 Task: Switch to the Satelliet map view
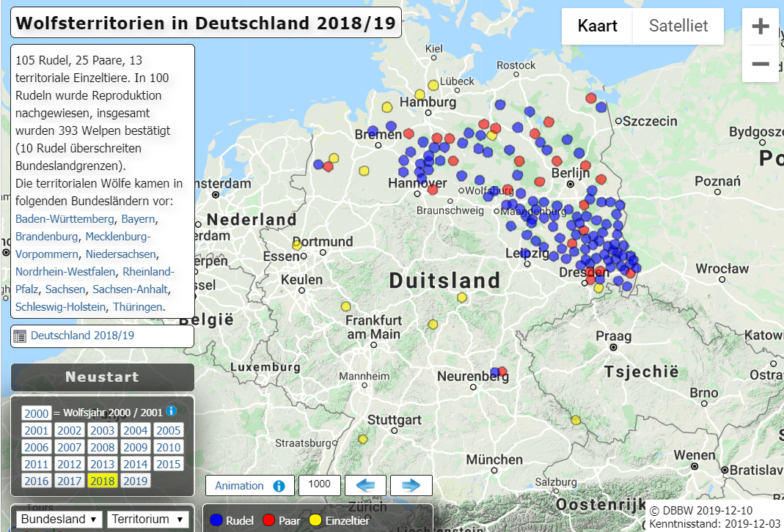677,26
